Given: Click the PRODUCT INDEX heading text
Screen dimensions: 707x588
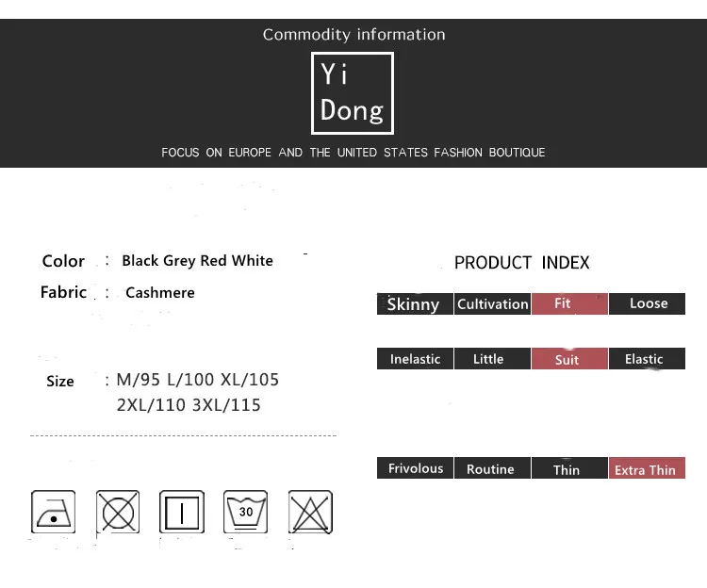Looking at the screenshot, I should (521, 263).
